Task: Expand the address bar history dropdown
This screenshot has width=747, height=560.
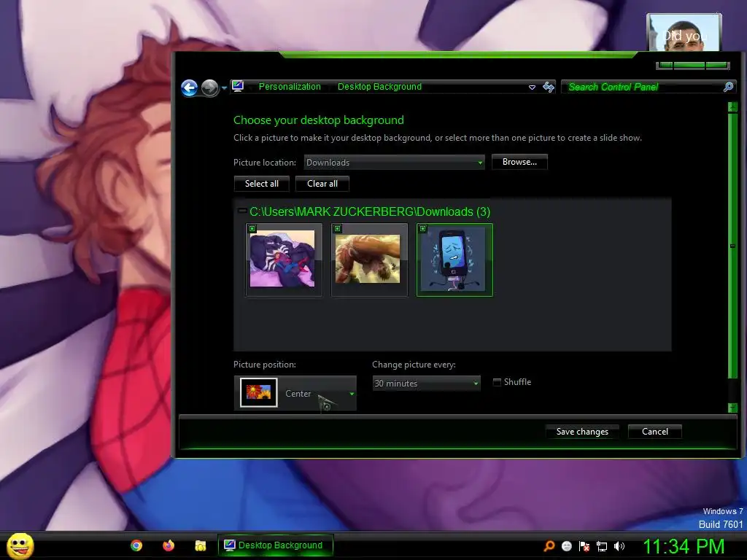Action: [532, 87]
